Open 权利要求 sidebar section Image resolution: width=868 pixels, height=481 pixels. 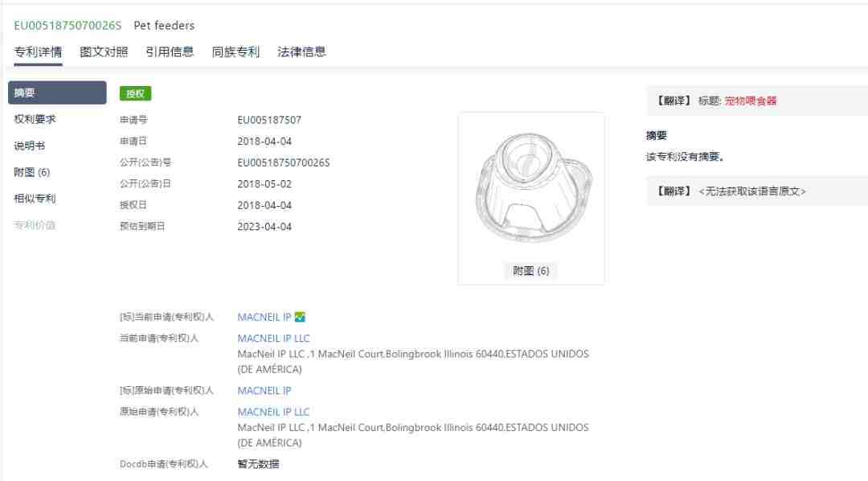(x=35, y=119)
